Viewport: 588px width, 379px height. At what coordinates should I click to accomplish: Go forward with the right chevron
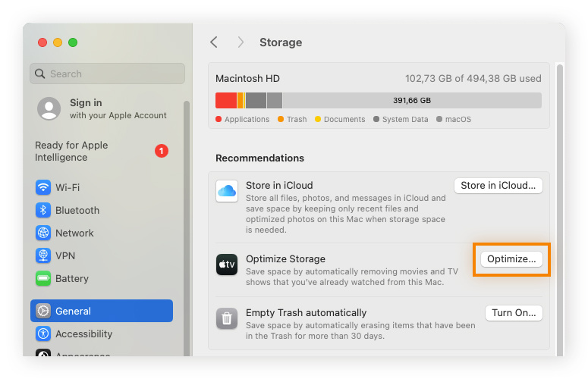click(x=241, y=42)
